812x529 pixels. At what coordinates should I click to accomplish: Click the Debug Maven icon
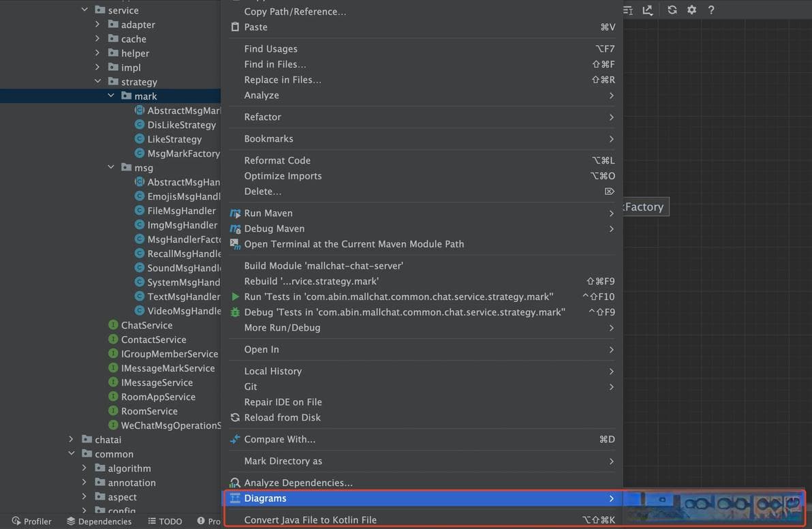[x=235, y=228]
